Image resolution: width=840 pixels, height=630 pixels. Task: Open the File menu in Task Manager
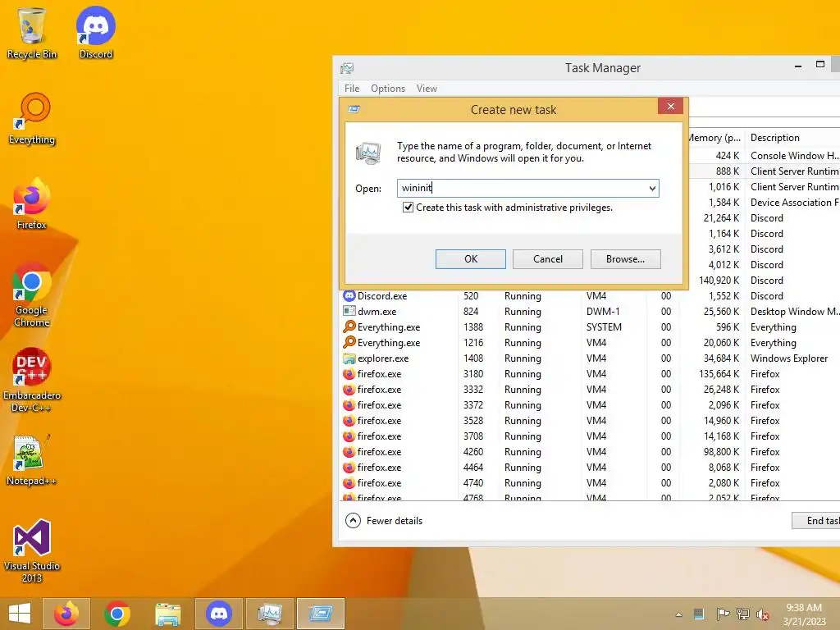pyautogui.click(x=352, y=89)
